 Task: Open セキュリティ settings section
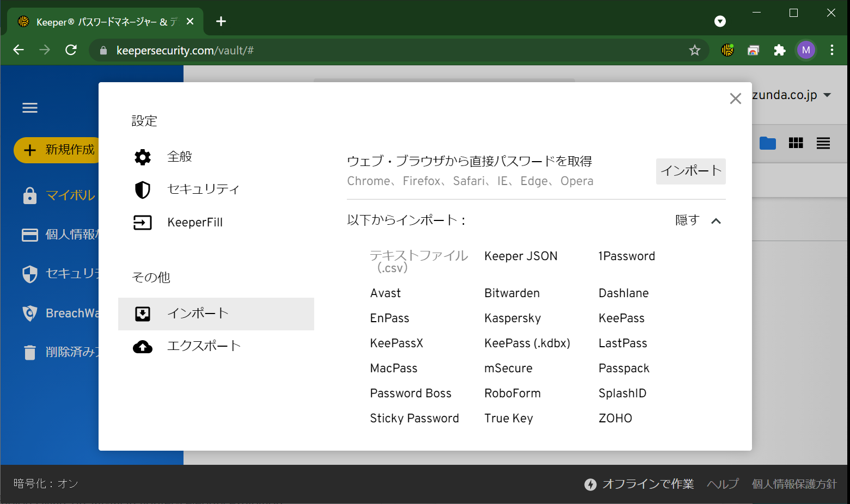point(203,189)
